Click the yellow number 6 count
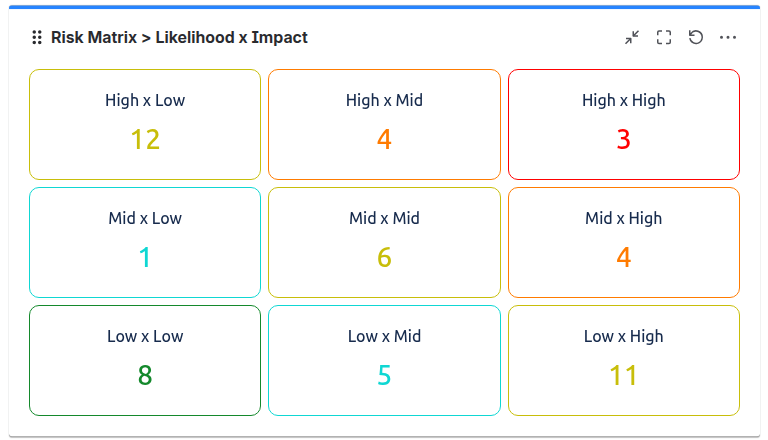The width and height of the screenshot is (768, 440). coord(384,258)
